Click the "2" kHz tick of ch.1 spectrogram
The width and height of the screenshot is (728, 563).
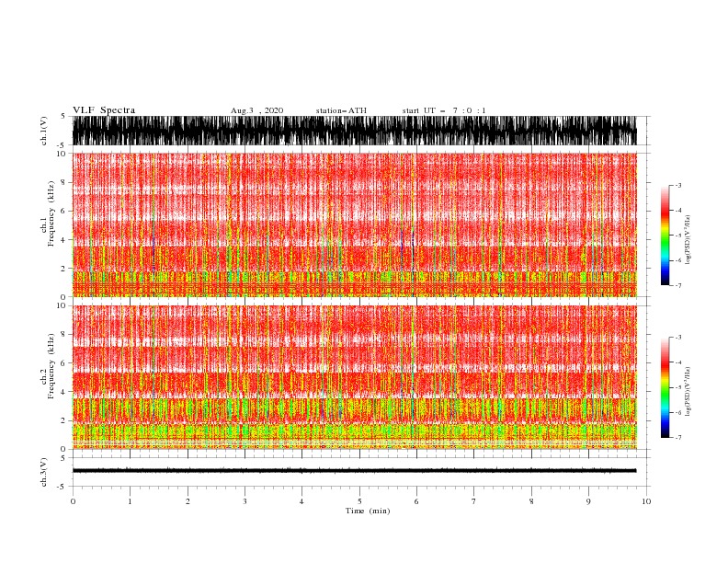click(63, 269)
